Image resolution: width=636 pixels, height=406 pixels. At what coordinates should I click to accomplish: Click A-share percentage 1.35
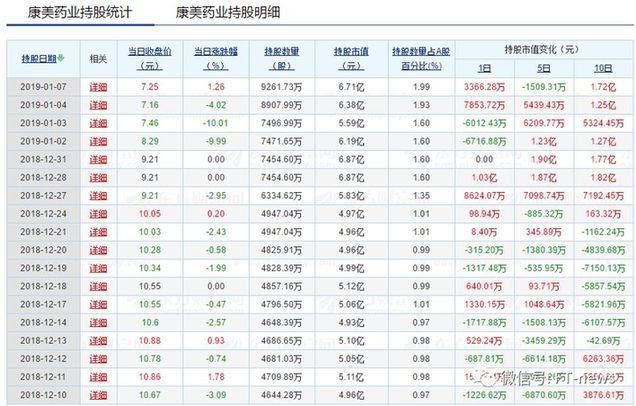coord(421,196)
